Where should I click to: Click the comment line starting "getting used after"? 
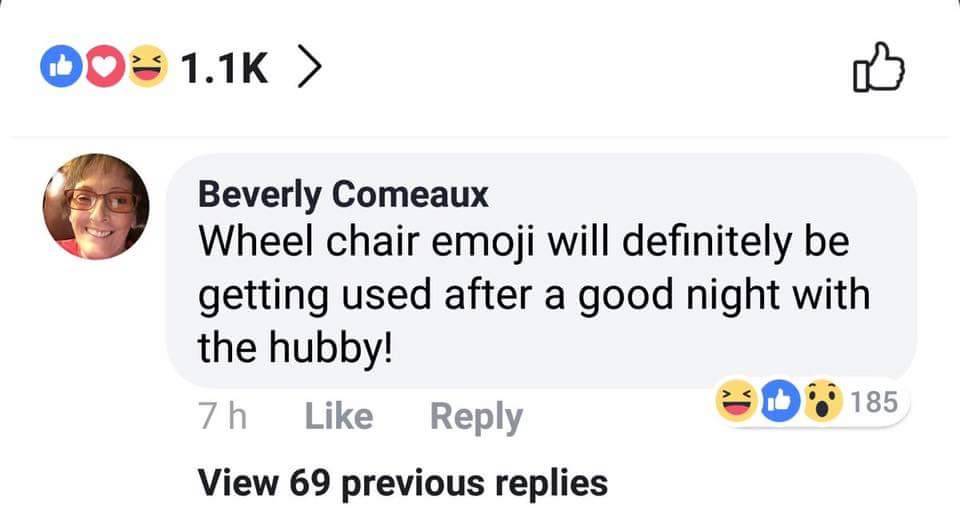[534, 295]
